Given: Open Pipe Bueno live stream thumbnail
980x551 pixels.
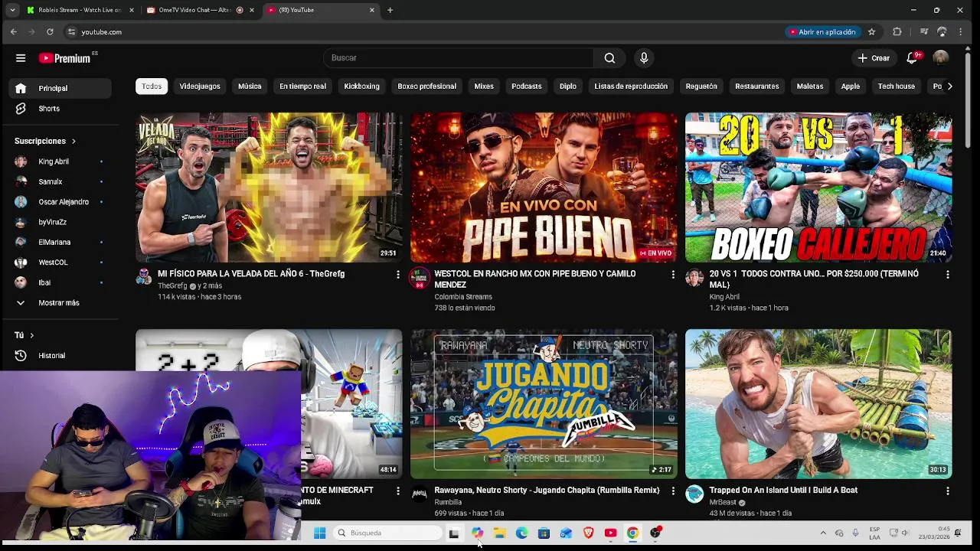Looking at the screenshot, I should click(544, 187).
